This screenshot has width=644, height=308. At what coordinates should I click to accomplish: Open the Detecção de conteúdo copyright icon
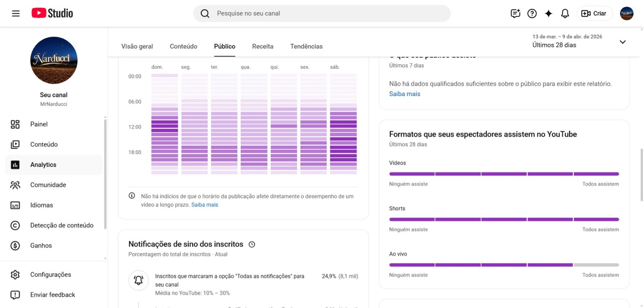15,225
